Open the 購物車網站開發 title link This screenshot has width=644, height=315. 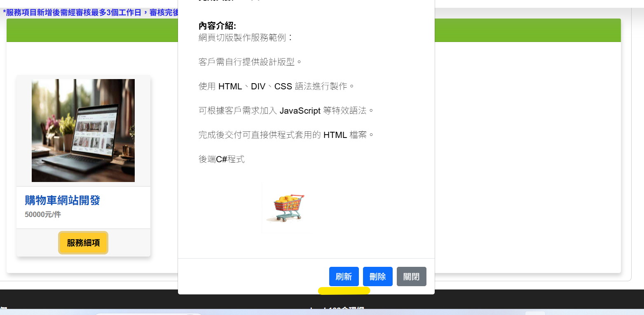coord(62,201)
